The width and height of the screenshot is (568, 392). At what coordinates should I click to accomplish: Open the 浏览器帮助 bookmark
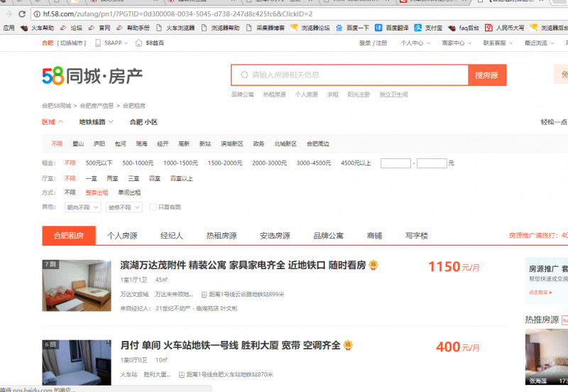point(220,28)
